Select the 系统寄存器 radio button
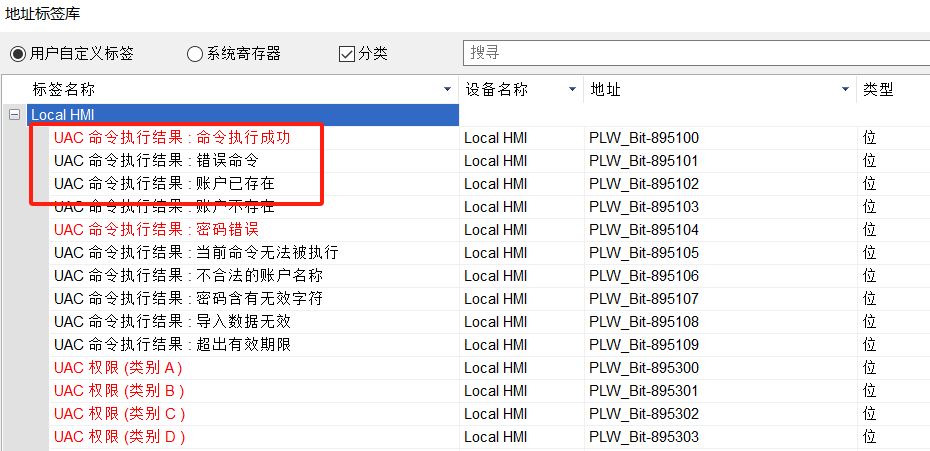 coord(195,53)
